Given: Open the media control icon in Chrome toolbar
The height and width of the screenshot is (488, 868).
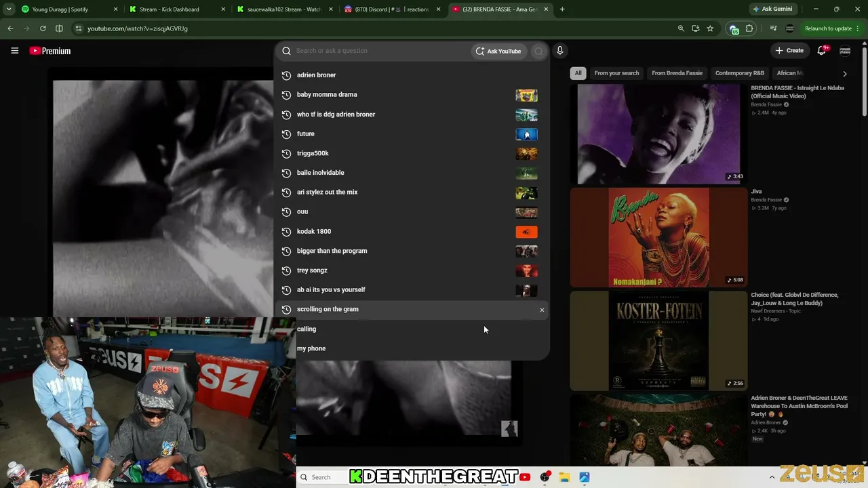Looking at the screenshot, I should (x=773, y=28).
